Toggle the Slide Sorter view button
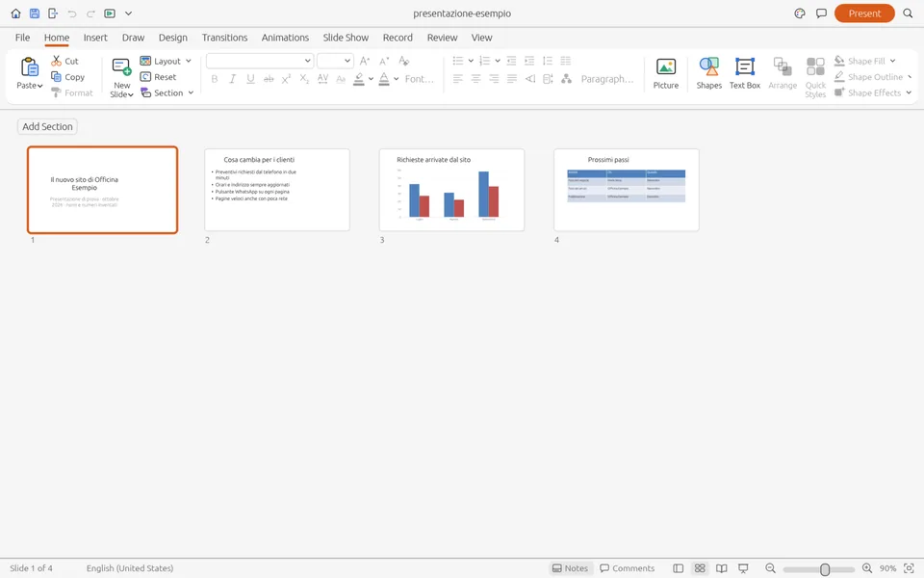The height and width of the screenshot is (578, 924). pyautogui.click(x=700, y=568)
